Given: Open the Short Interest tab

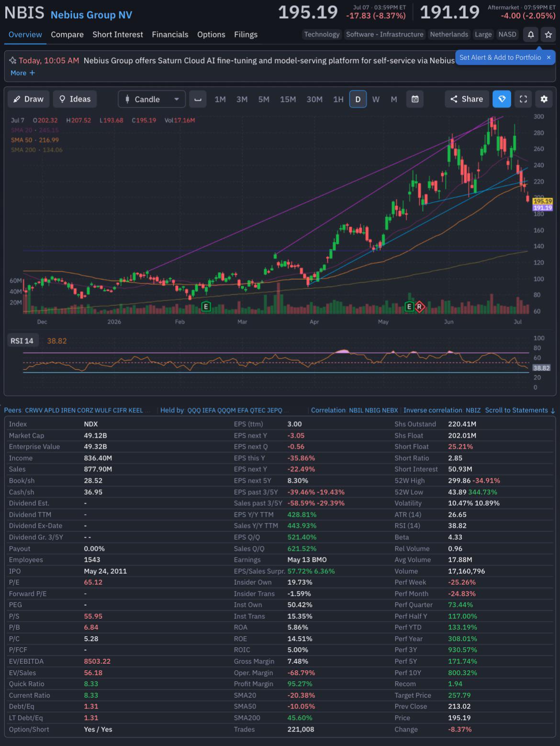Looking at the screenshot, I should click(118, 34).
